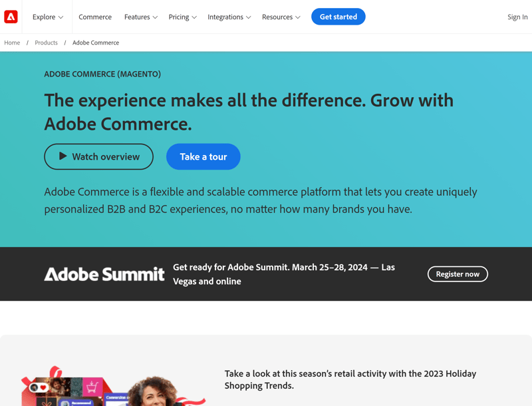Open Products breadcrumb link
Screen dimensions: 532x406
[46, 43]
